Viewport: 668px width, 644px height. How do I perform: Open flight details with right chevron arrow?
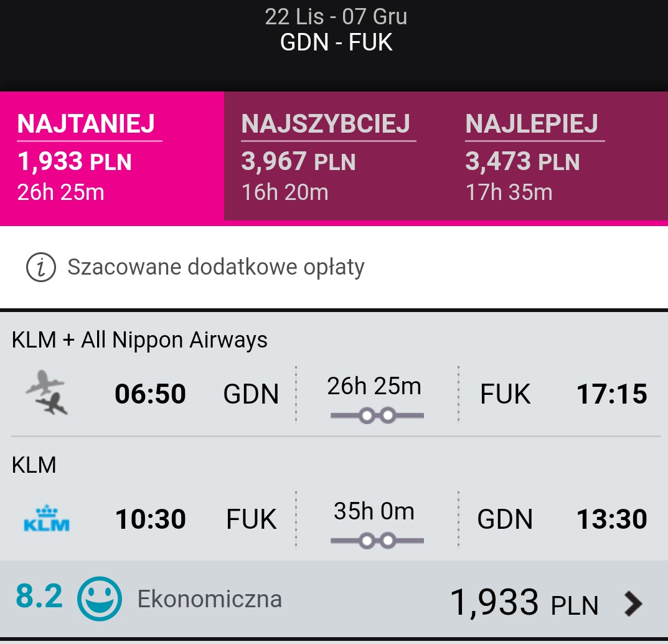pos(633,604)
